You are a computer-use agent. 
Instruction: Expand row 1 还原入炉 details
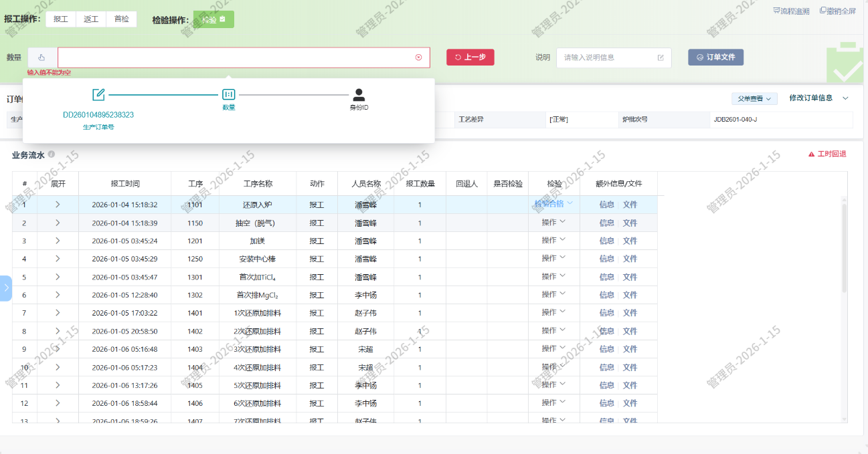(58, 205)
